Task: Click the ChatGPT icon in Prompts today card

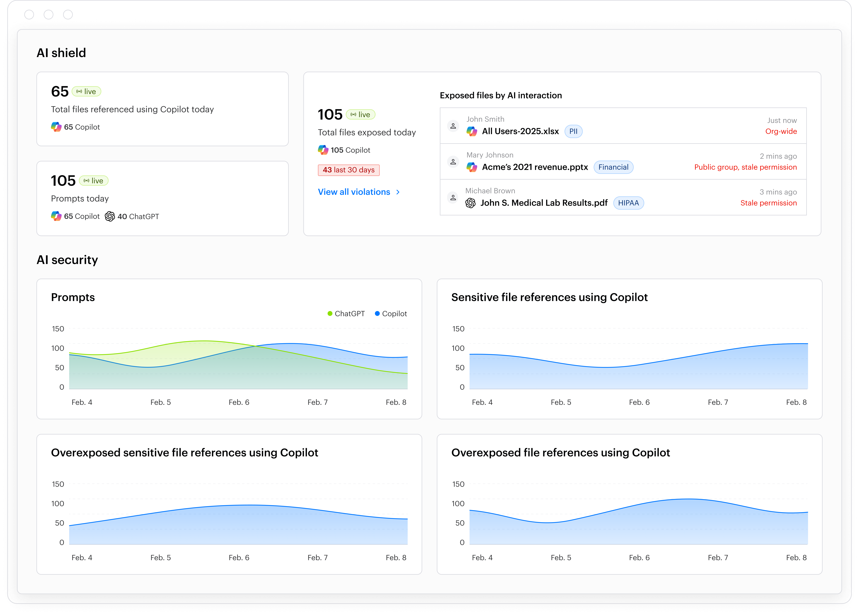Action: pos(110,216)
